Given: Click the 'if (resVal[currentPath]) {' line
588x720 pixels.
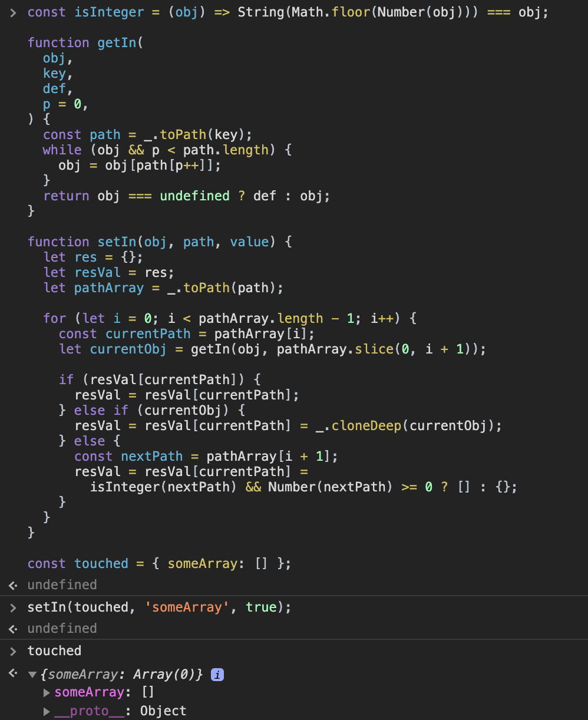Looking at the screenshot, I should point(160,379).
